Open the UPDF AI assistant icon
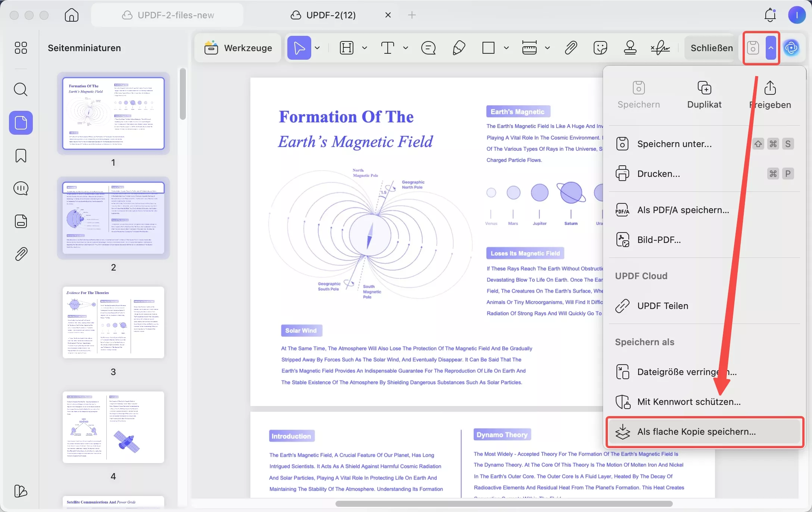 791,48
